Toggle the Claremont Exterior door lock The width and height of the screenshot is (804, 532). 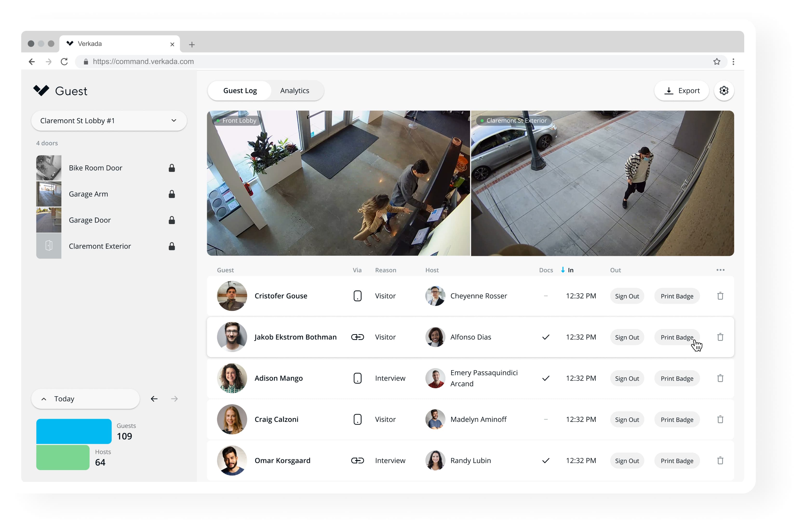point(172,246)
